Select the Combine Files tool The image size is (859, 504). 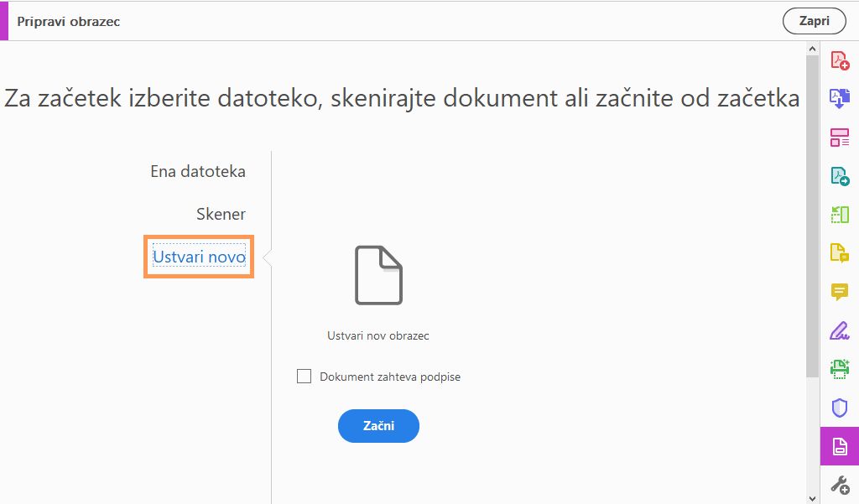[x=840, y=98]
